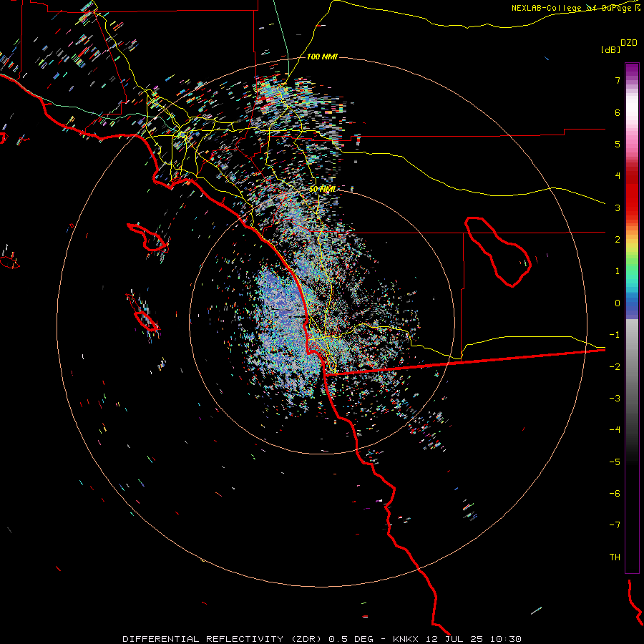Click the [dB] unit label

pyautogui.click(x=611, y=49)
